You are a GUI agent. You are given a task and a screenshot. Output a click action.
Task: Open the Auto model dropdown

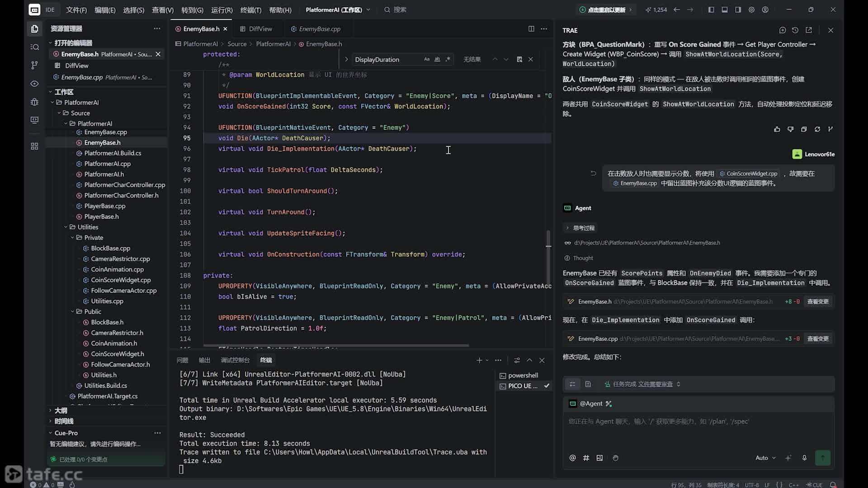tap(765, 458)
